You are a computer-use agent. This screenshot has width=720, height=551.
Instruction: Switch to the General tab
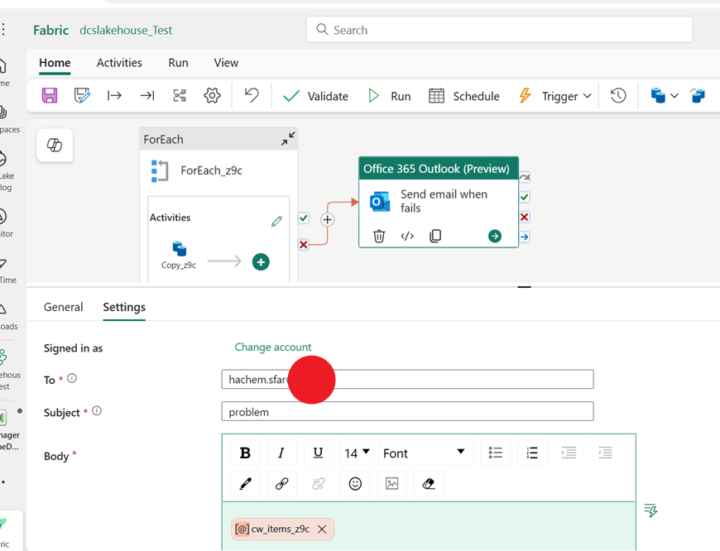coord(63,307)
